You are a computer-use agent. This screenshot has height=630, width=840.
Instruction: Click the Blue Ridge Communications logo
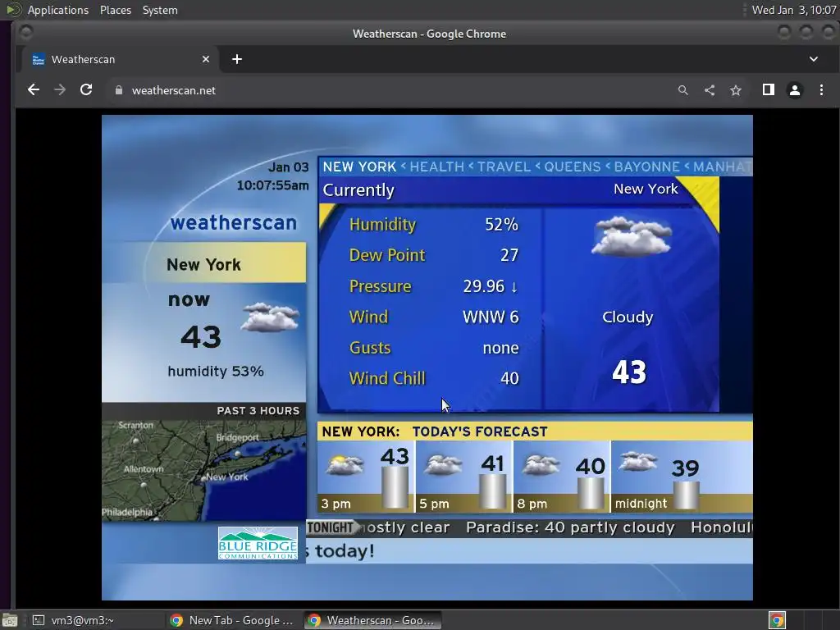(258, 543)
